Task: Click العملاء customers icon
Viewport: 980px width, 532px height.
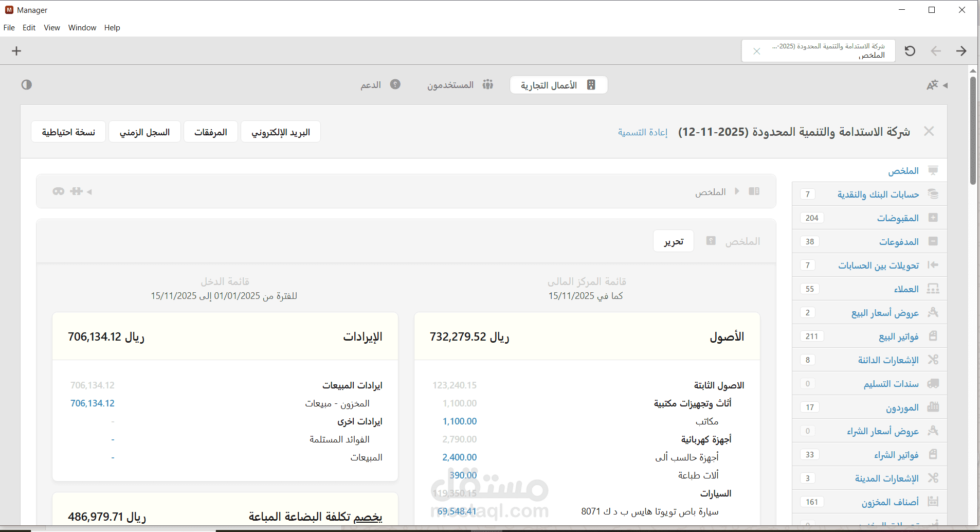Action: tap(933, 289)
